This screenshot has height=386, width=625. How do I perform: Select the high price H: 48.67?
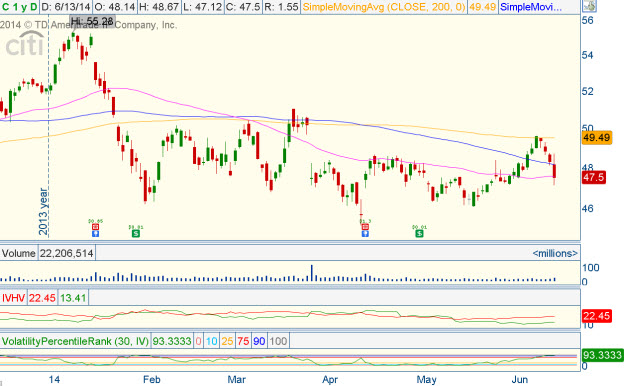tap(159, 7)
